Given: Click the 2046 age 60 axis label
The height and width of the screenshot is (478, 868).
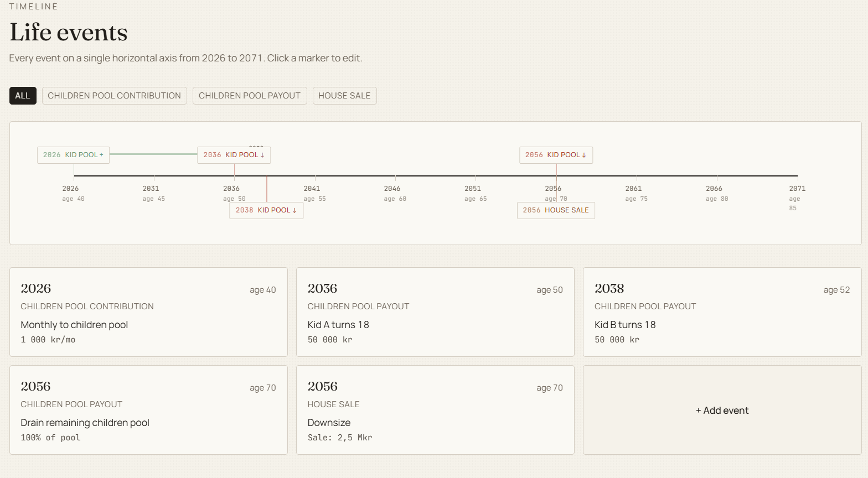Looking at the screenshot, I should coord(395,193).
